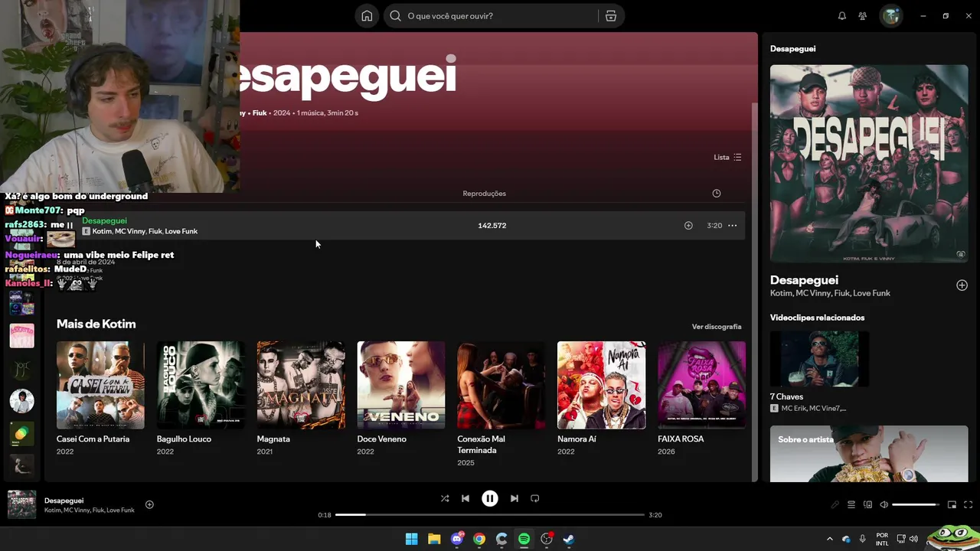Open OBS Studio from taskbar
Screen dimensions: 980x551
[x=547, y=539]
